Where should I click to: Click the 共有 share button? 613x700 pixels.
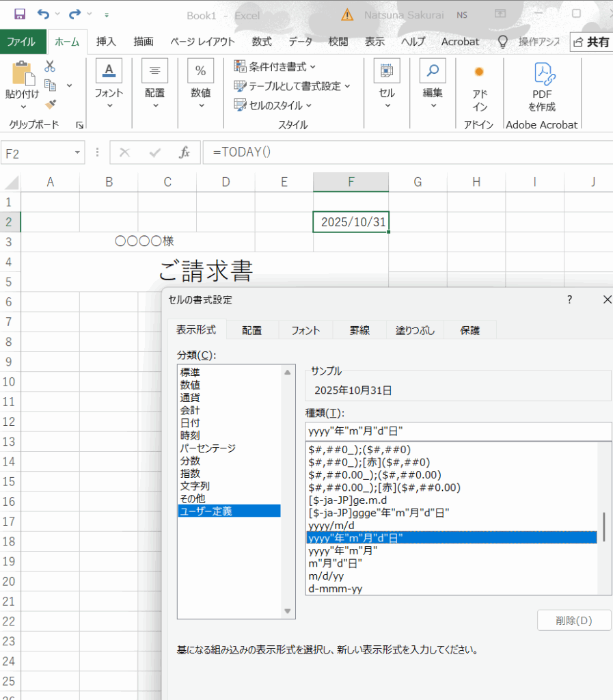pyautogui.click(x=591, y=42)
